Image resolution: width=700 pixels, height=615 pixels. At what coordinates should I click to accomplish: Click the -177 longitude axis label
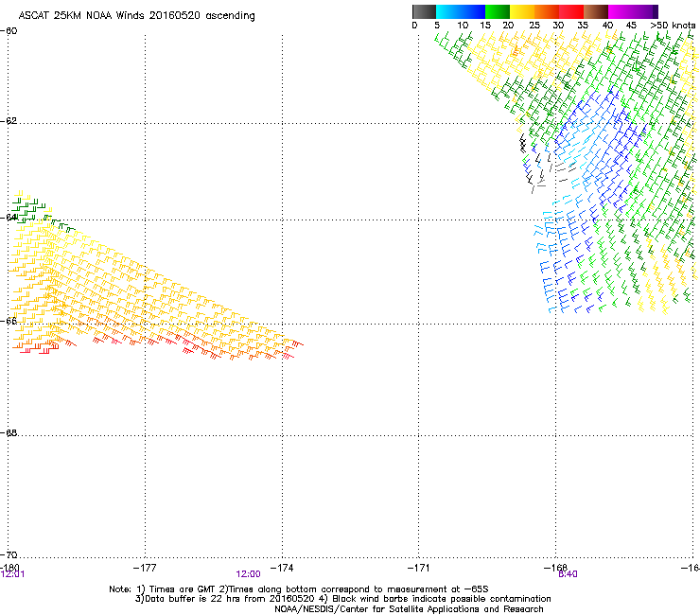tap(145, 568)
